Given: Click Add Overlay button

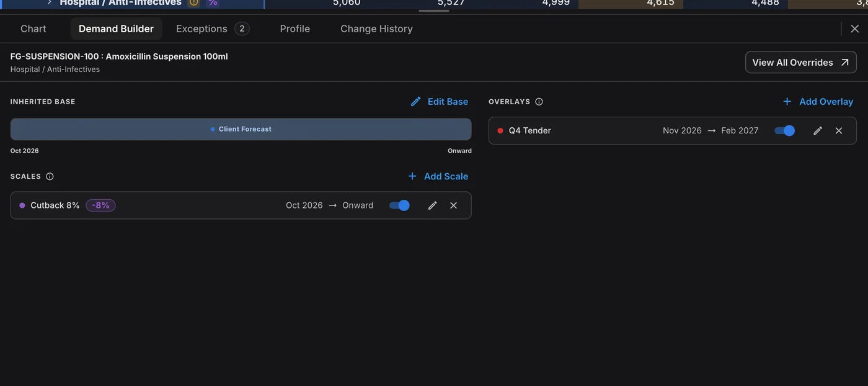Looking at the screenshot, I should (x=818, y=102).
